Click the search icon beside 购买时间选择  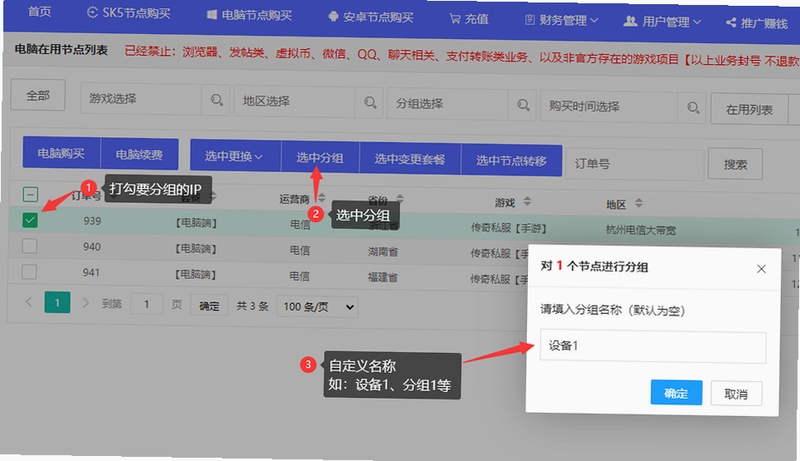692,108
